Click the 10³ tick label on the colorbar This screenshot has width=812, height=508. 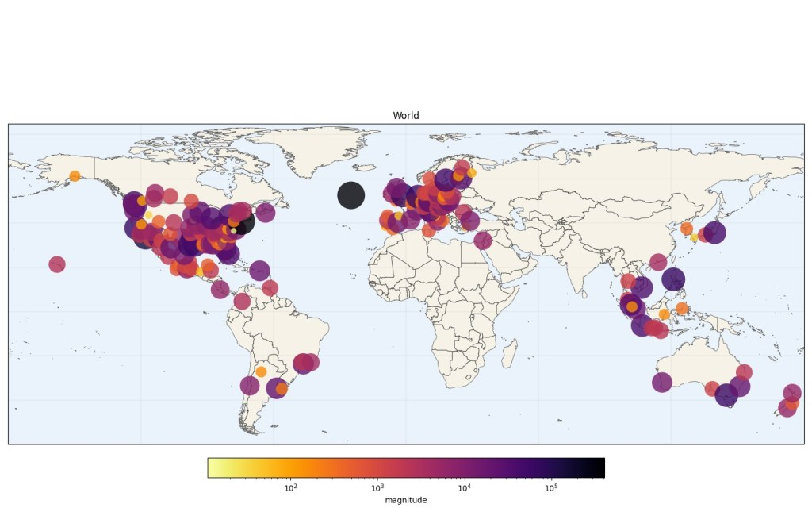[377, 488]
